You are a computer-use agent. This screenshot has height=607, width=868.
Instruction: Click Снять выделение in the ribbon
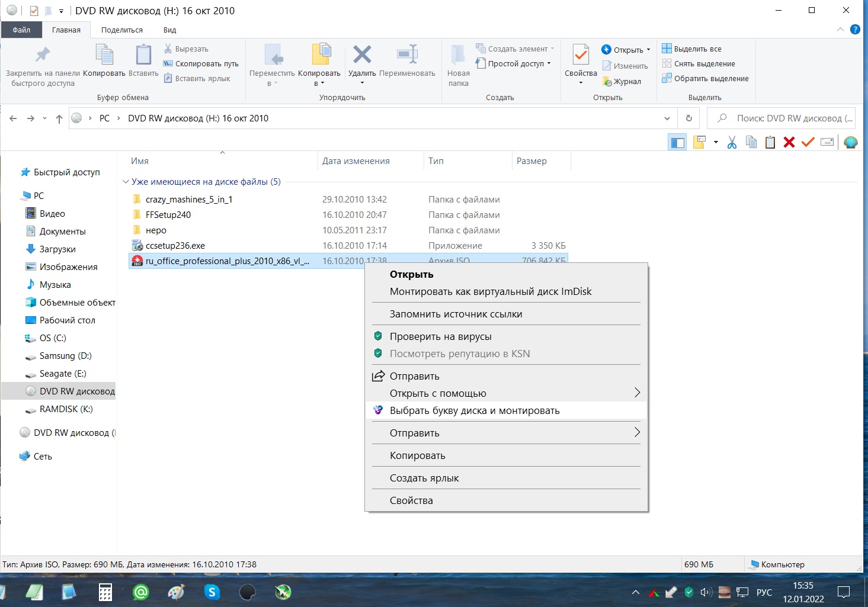(699, 64)
